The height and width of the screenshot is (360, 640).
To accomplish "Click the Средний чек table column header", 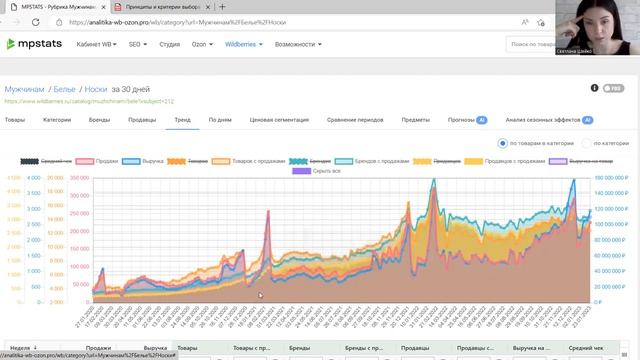I will 586,348.
